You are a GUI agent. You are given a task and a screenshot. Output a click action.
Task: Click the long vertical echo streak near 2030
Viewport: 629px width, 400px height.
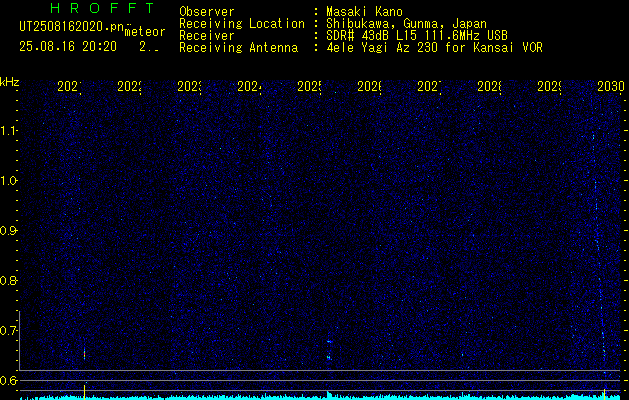point(599,249)
